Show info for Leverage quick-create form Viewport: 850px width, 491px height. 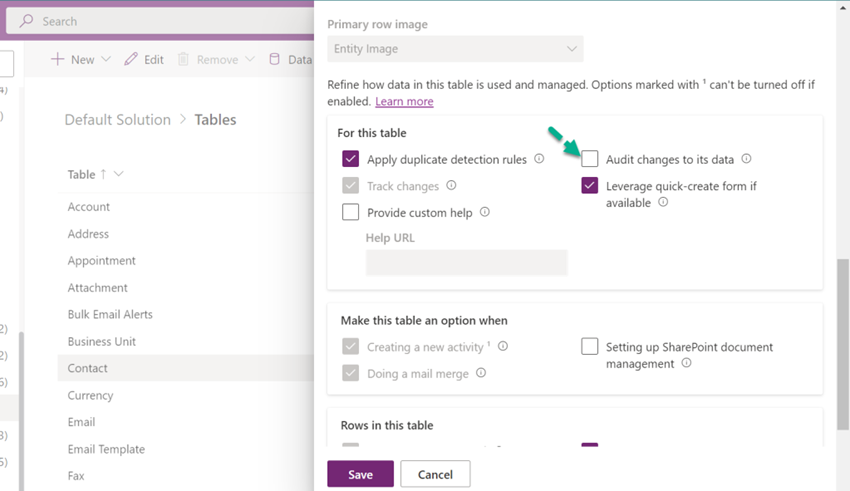point(663,202)
